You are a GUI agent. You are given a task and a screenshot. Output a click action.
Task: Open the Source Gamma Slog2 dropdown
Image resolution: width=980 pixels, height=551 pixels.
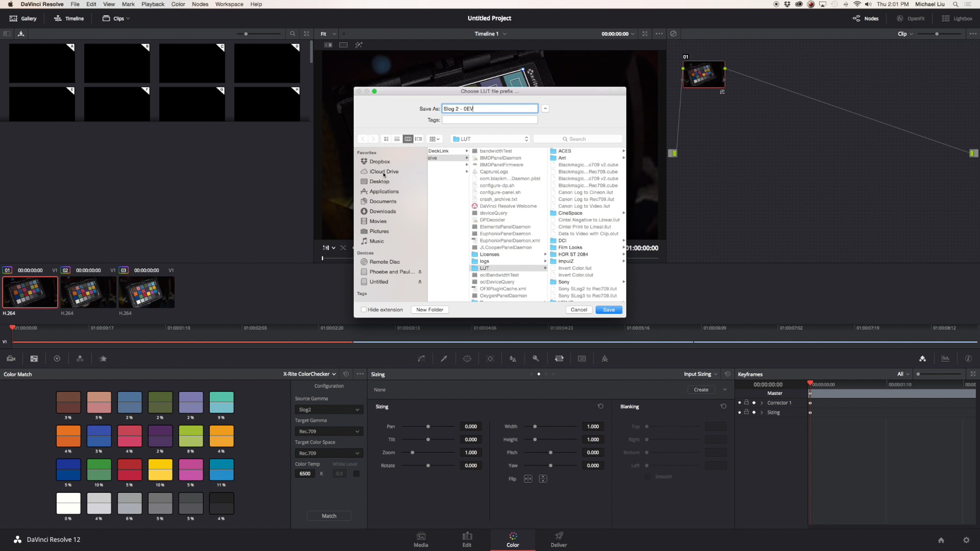click(x=329, y=409)
